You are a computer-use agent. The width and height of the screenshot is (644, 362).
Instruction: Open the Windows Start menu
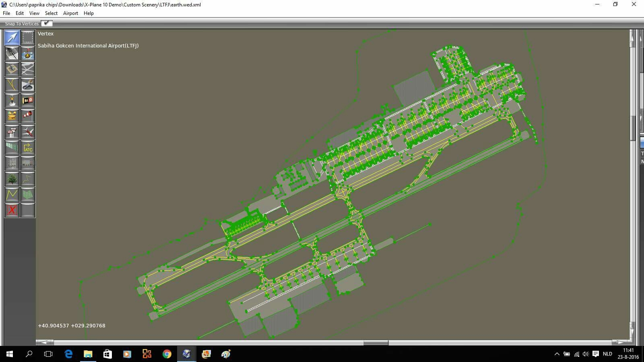pos(10,354)
